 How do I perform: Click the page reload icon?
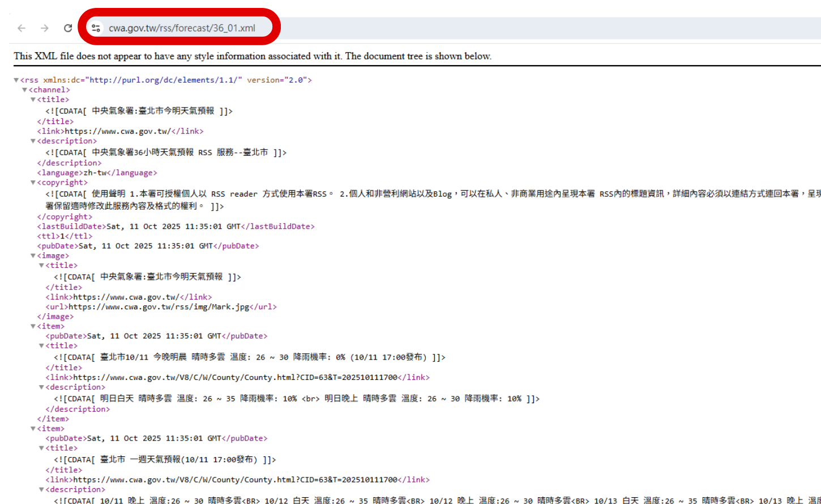(67, 27)
